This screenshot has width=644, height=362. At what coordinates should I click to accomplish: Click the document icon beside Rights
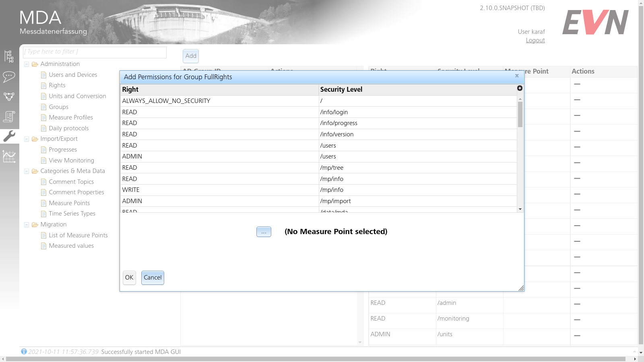tap(43, 85)
